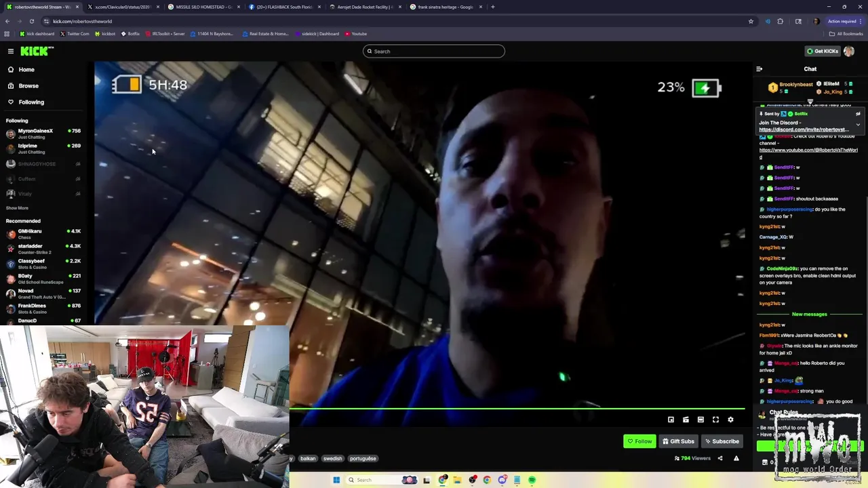Open pinned Discord invite link
The width and height of the screenshot is (868, 488).
(804, 129)
